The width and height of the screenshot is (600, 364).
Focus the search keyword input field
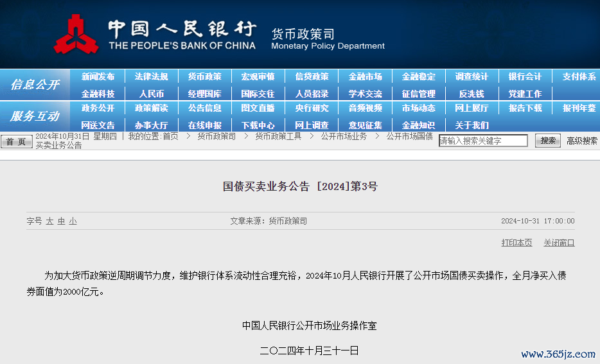click(483, 141)
